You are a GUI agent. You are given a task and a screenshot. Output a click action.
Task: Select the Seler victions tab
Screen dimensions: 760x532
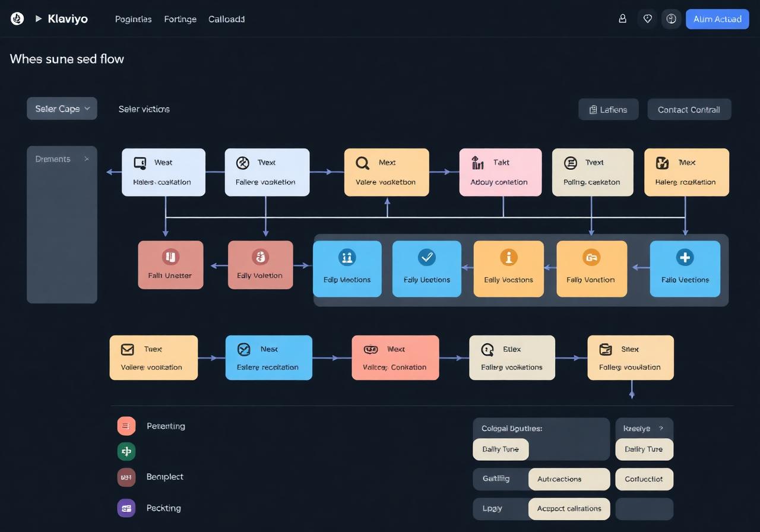tap(144, 109)
